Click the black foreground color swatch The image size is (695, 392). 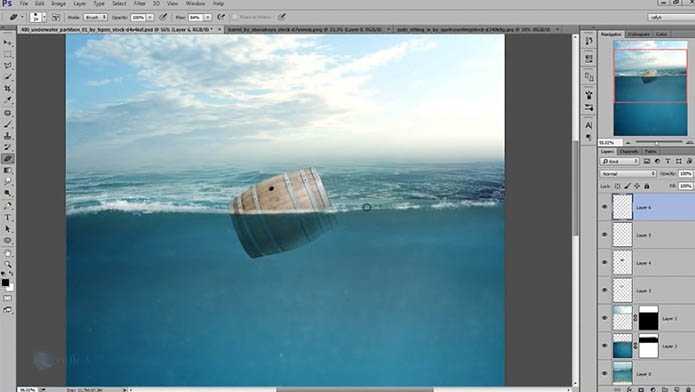pyautogui.click(x=5, y=282)
